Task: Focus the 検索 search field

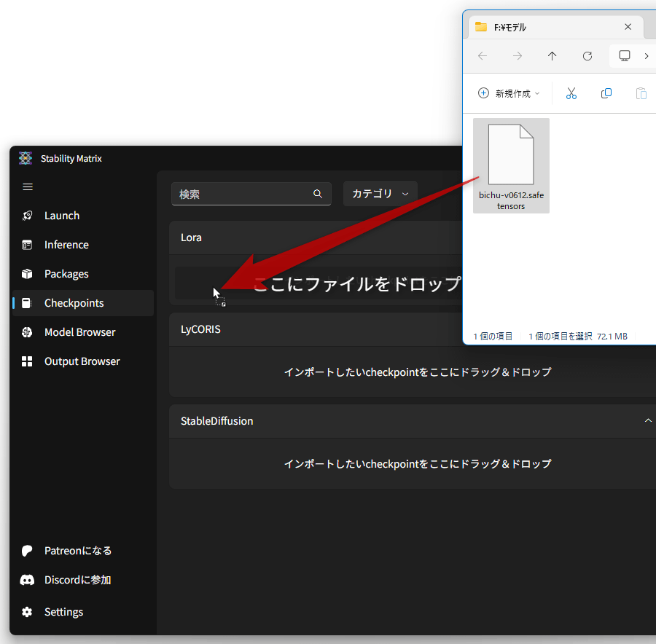Action: (251, 194)
